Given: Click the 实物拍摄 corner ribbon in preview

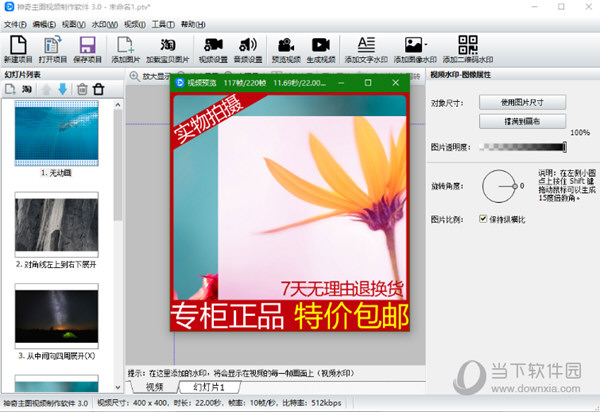Looking at the screenshot, I should point(208,118).
